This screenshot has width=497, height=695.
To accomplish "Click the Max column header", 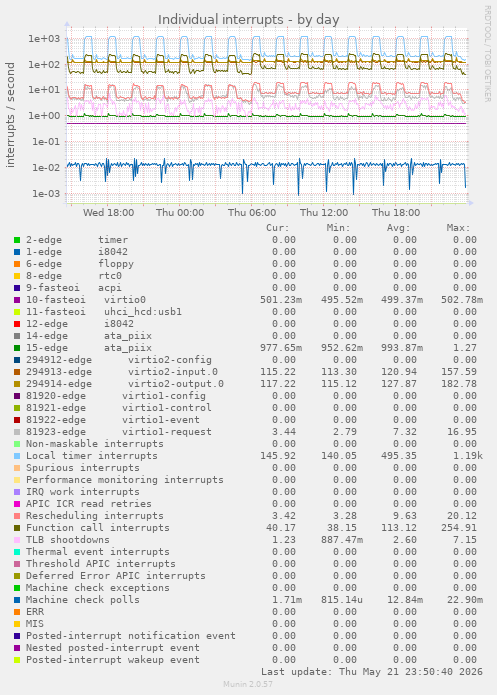I will (x=458, y=228).
